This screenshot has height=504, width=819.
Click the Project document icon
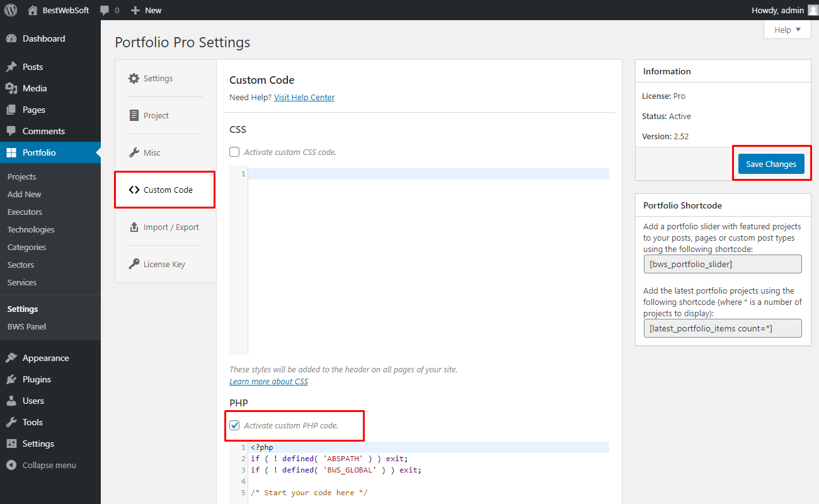[x=134, y=115]
